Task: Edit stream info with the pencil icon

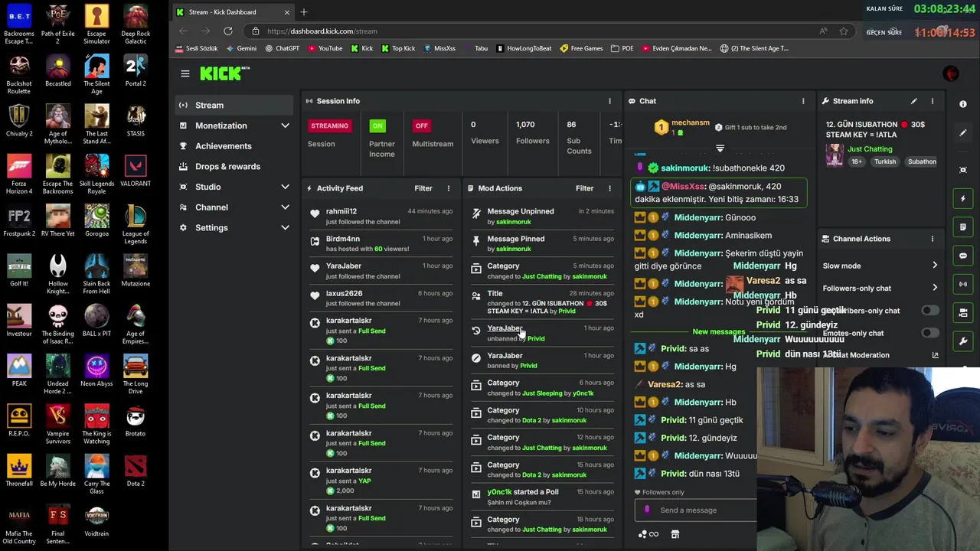Action: 913,101
